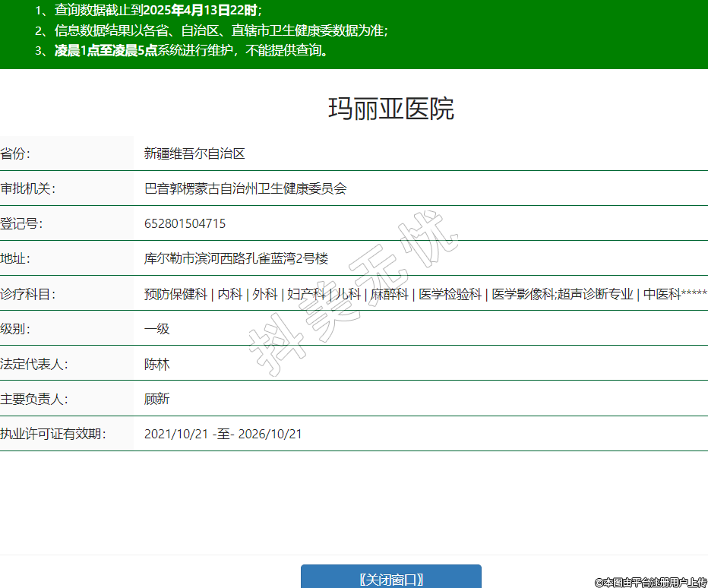
Task: Select the 审批机关 field label
Action: pos(28,188)
